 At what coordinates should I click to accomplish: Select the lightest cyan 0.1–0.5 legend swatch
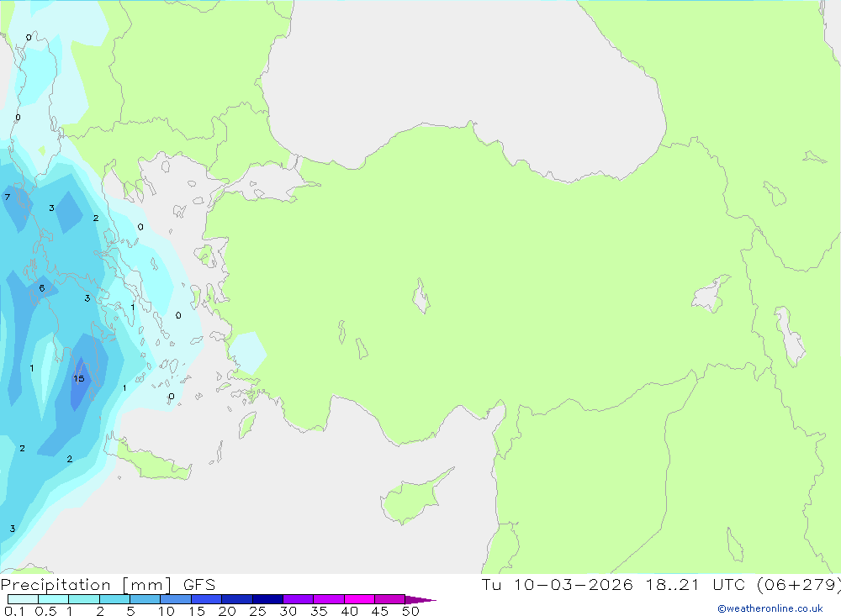[x=23, y=599]
